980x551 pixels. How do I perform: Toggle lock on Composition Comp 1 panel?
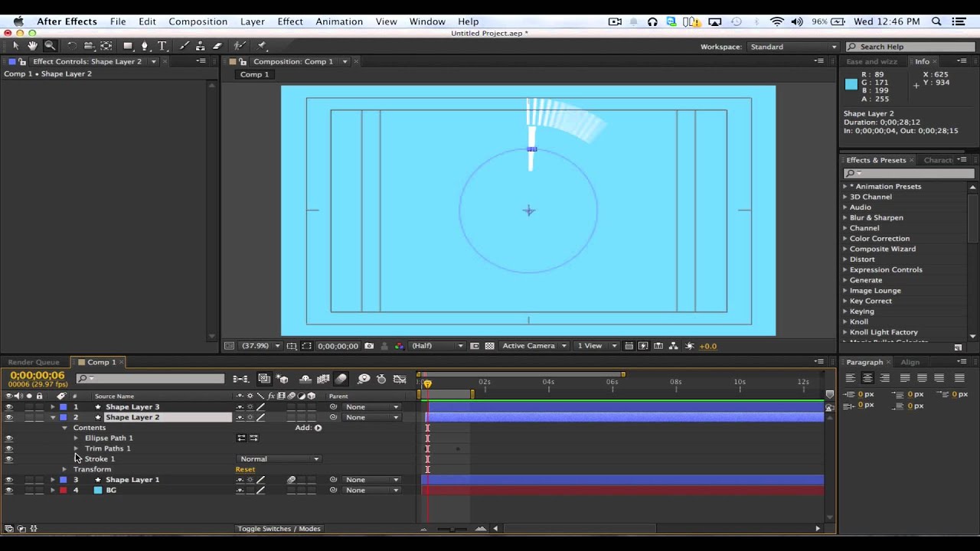243,61
